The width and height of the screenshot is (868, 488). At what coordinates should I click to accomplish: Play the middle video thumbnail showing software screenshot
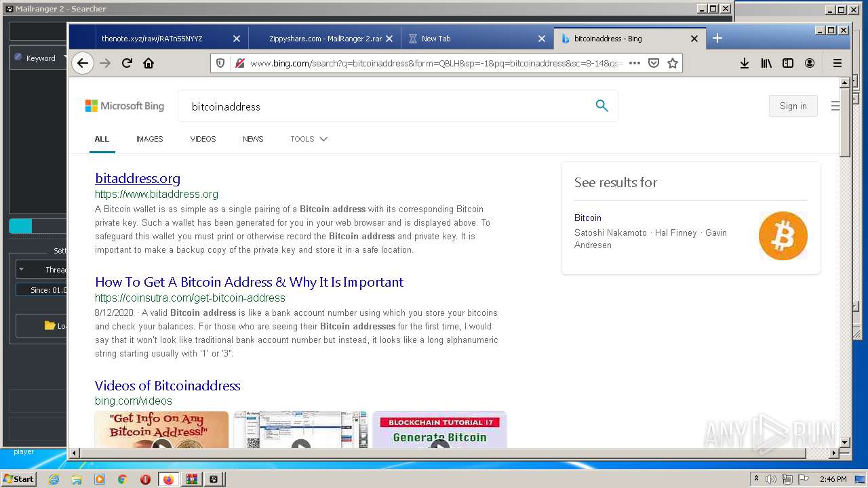pyautogui.click(x=300, y=430)
